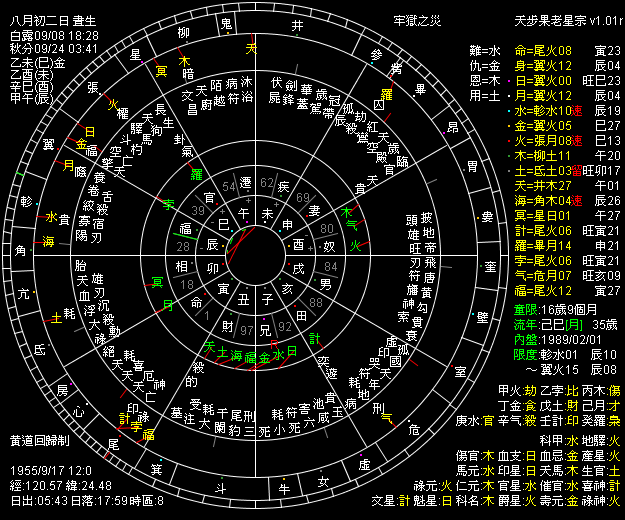
Task: Click the 黃道回歸制 label
Action: pyautogui.click(x=40, y=440)
